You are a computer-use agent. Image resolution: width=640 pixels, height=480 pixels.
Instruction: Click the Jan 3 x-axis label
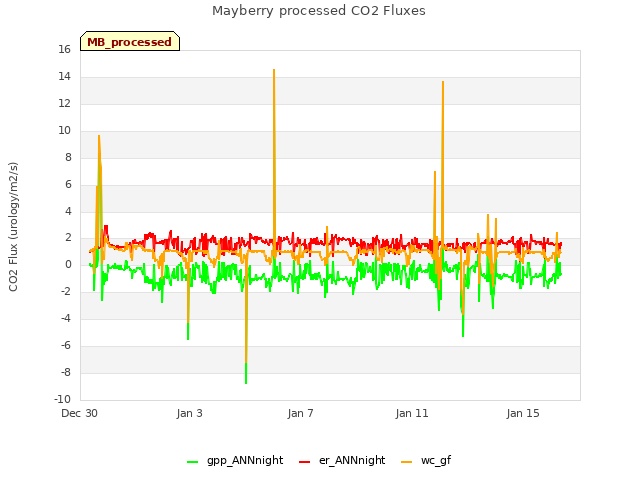point(189,413)
